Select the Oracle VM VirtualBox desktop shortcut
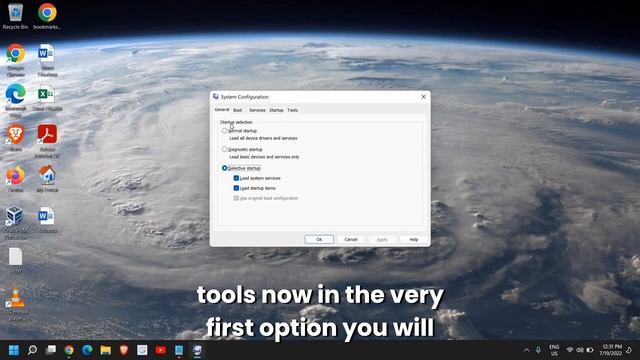The width and height of the screenshot is (640, 360). (16, 223)
